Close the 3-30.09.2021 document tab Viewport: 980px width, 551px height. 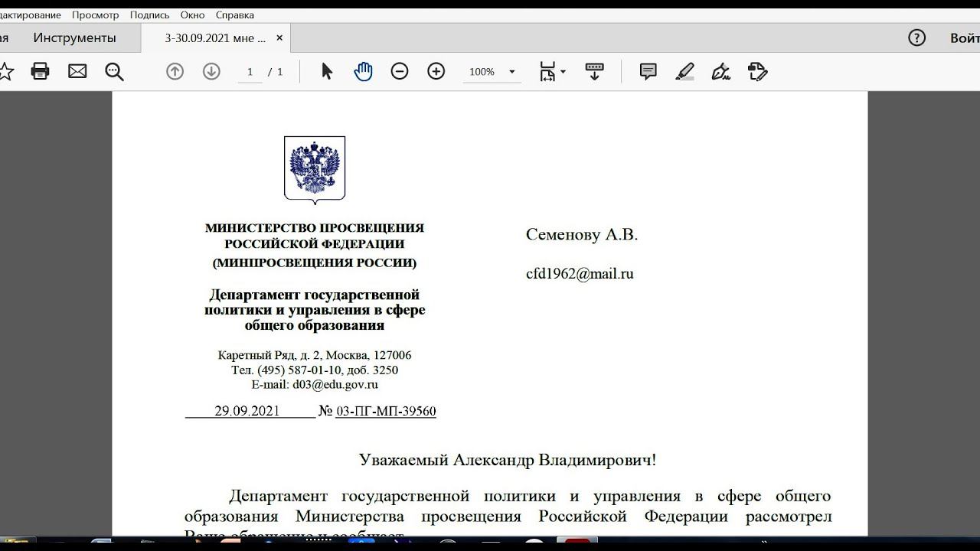click(x=279, y=37)
